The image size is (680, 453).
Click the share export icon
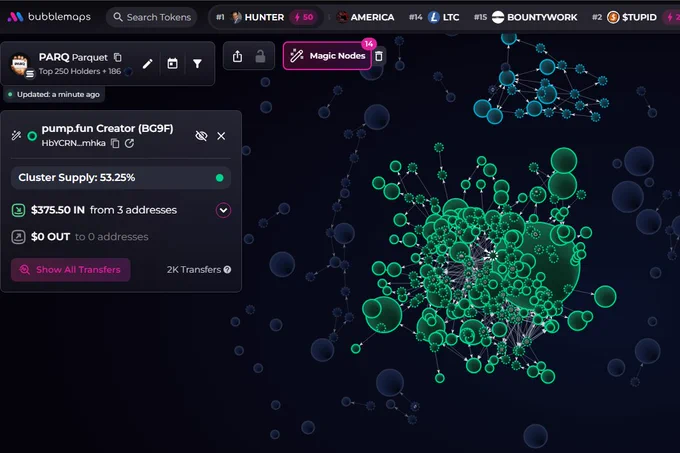(237, 56)
